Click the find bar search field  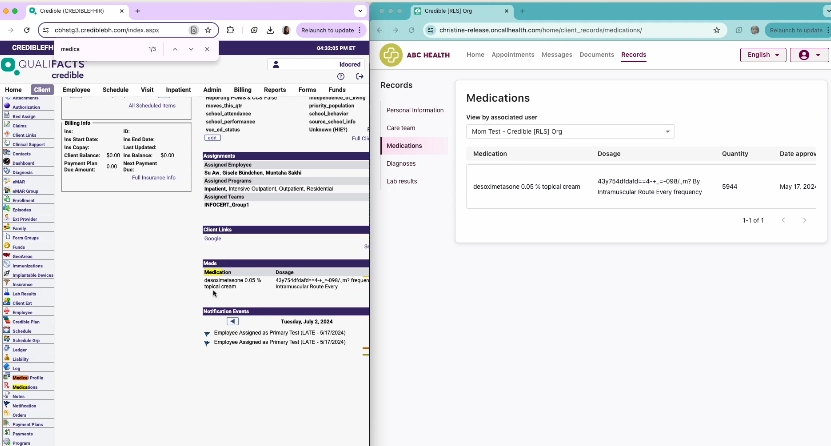point(101,49)
